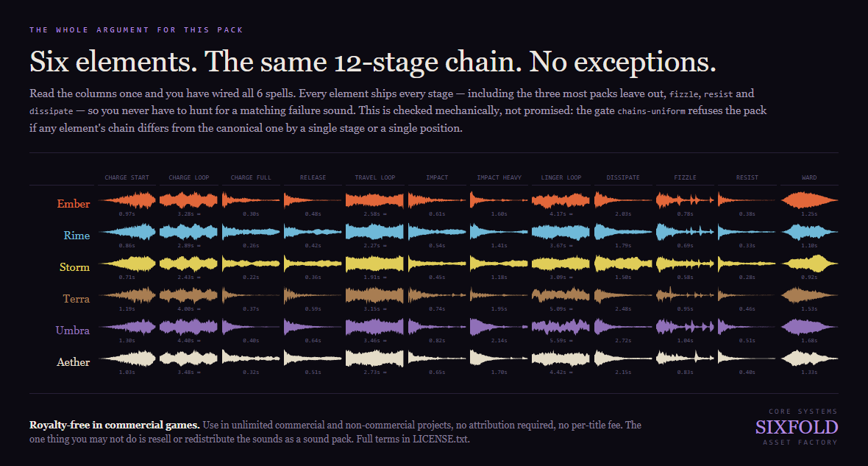Screen dimensions: 868x466
Task: Click the CHARGE START column header
Action: click(127, 177)
